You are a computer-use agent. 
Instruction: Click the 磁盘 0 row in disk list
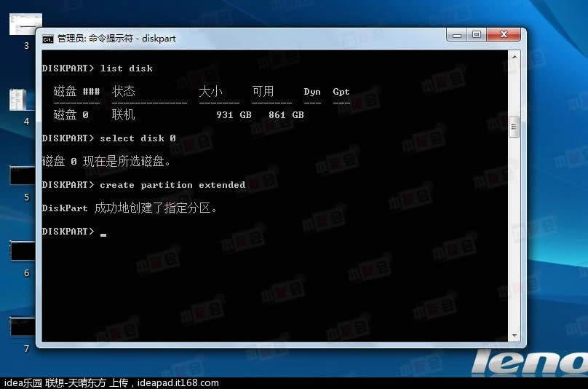pos(178,115)
